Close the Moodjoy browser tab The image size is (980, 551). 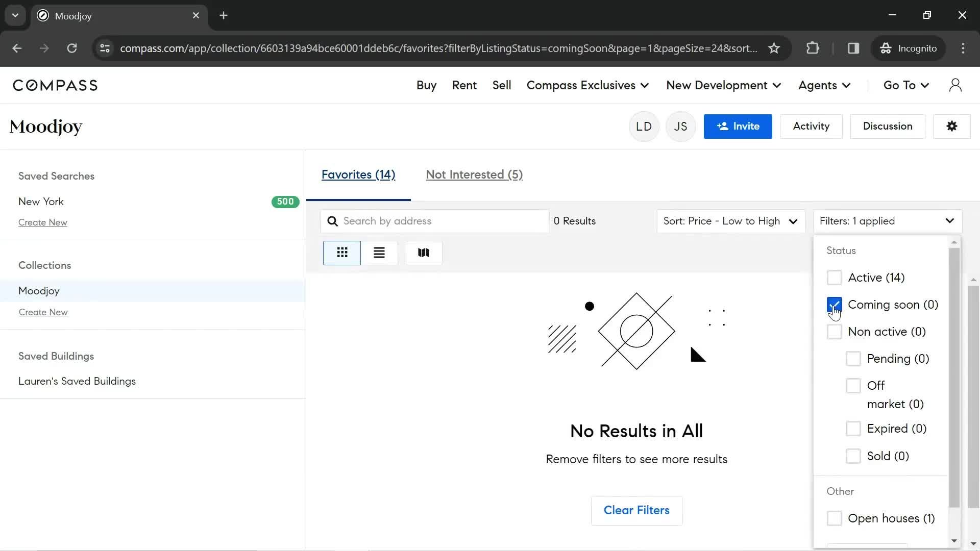pos(196,15)
